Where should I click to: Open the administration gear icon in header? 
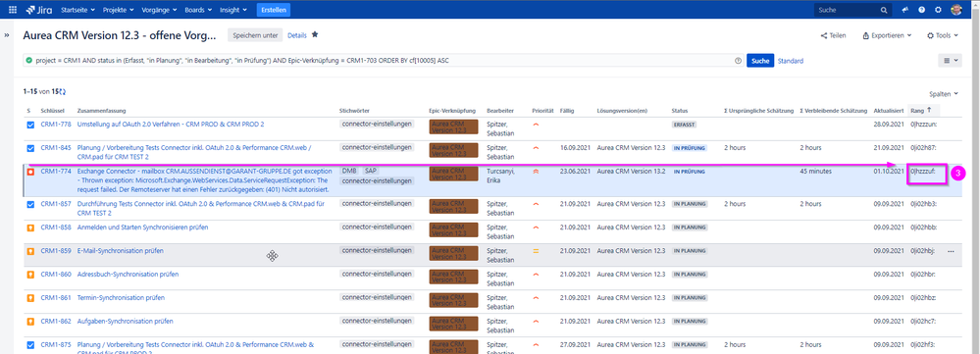tap(938, 10)
